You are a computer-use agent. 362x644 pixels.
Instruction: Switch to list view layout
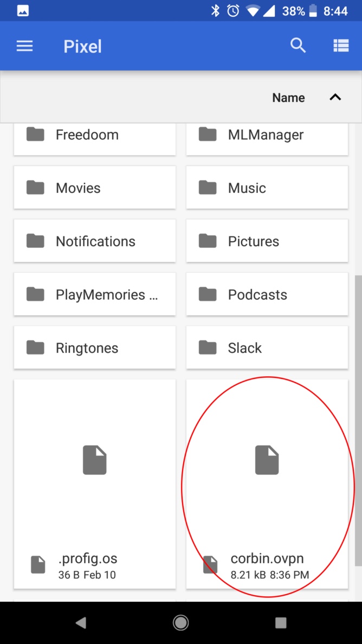[x=341, y=46]
